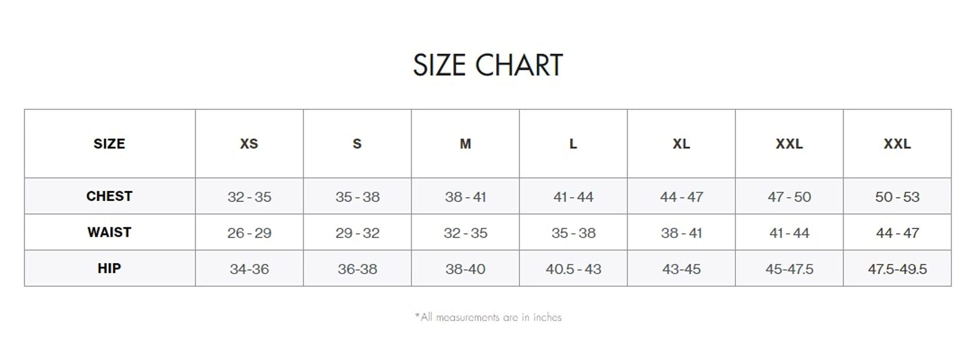Screen dimensions: 980x351
Task: Select the SIZE header cell
Action: (109, 144)
